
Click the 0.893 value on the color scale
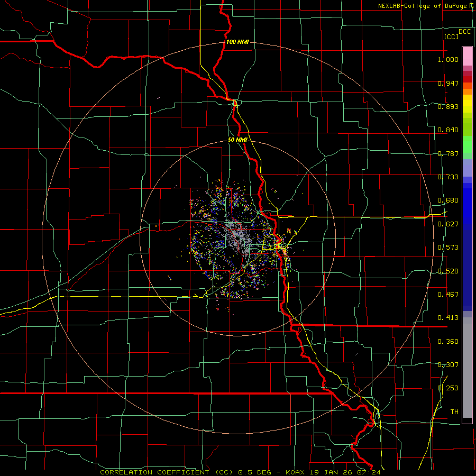click(448, 106)
